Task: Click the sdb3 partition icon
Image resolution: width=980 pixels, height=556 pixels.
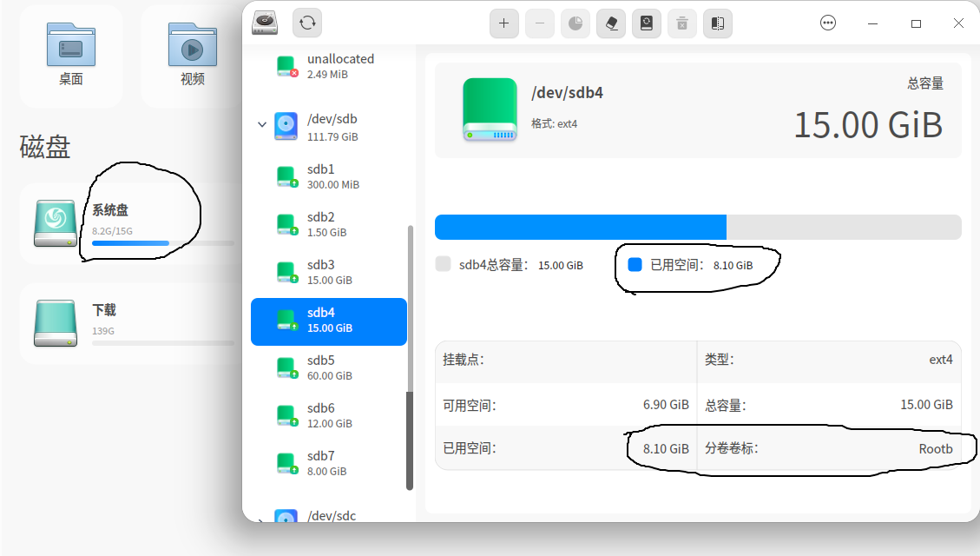Action: [x=286, y=272]
